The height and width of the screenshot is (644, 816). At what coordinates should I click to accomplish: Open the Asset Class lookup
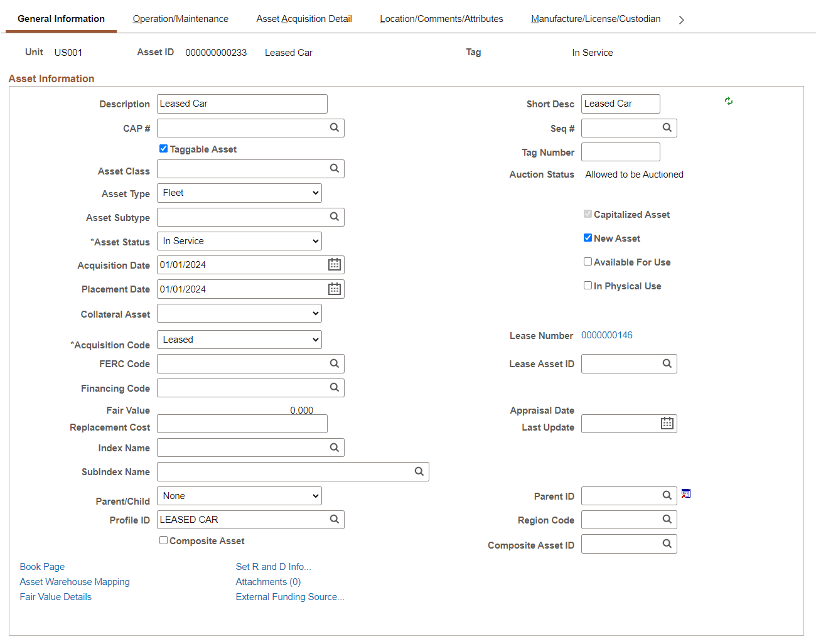(335, 168)
